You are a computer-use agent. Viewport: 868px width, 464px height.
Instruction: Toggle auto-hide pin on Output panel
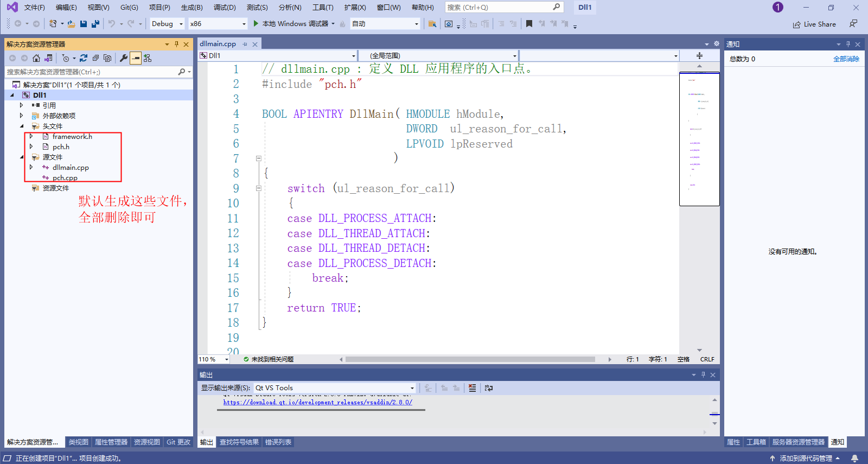click(x=703, y=375)
